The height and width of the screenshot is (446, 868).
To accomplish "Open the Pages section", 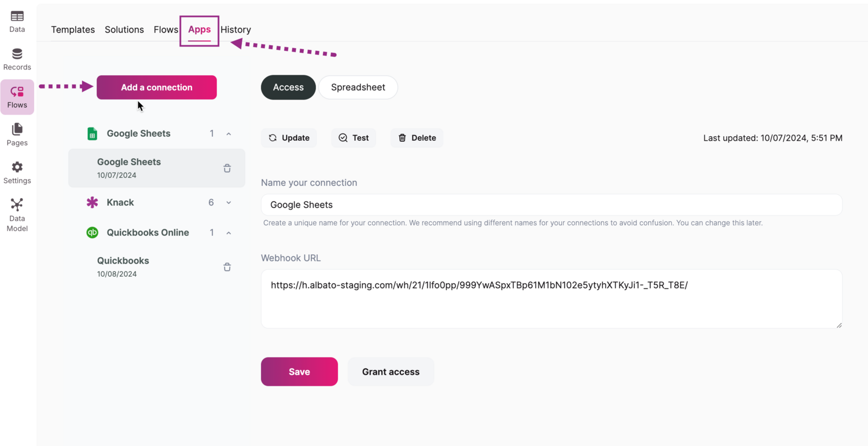I will 17,134.
